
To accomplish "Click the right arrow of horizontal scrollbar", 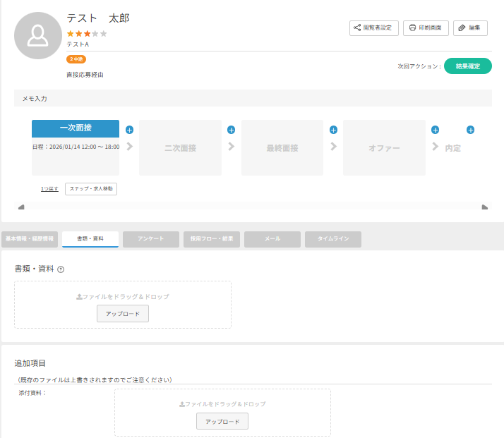I will tap(484, 207).
